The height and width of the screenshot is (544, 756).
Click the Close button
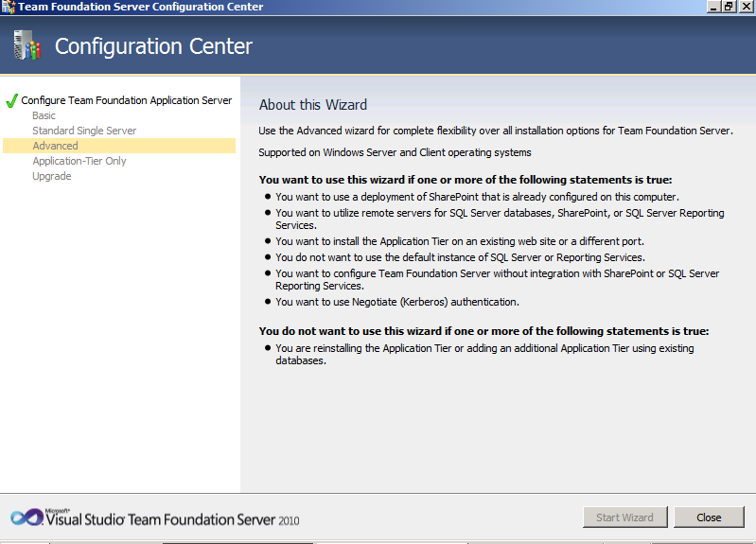pyautogui.click(x=709, y=517)
